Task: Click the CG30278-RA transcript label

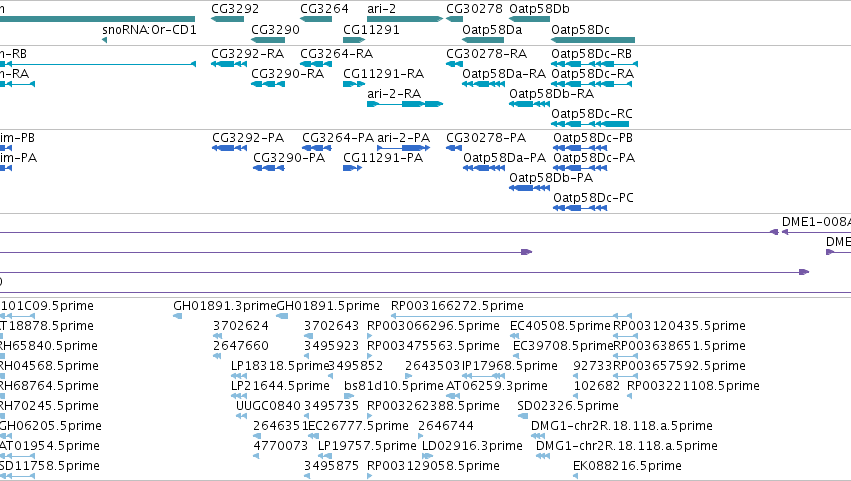Action: pos(487,54)
